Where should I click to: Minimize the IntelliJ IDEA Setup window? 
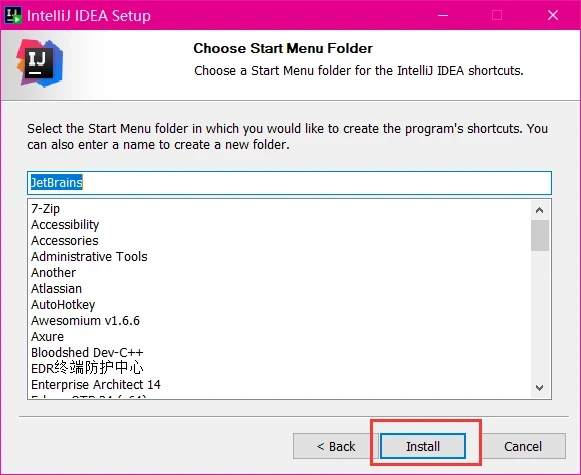(x=443, y=15)
